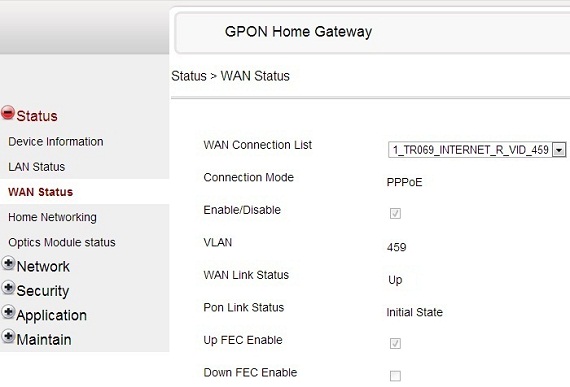The image size is (570, 387).
Task: Go to the LAN Status page
Action: [36, 167]
